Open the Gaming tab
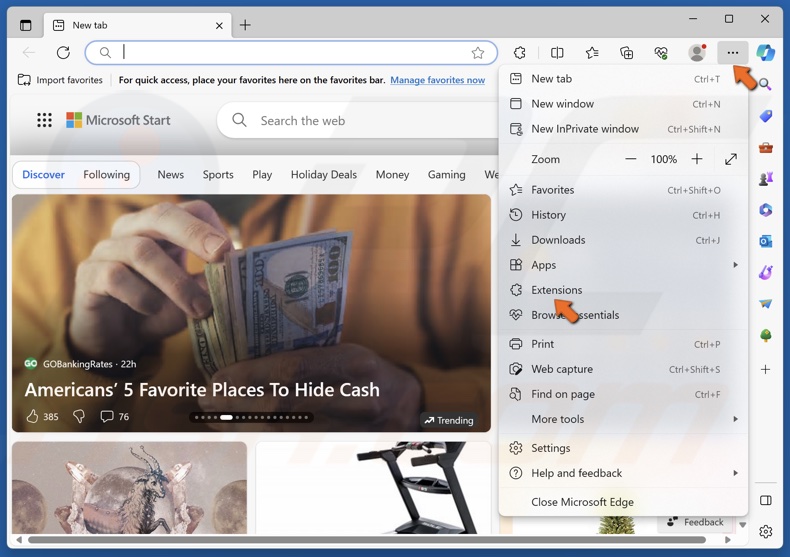The width and height of the screenshot is (790, 557). coord(446,175)
